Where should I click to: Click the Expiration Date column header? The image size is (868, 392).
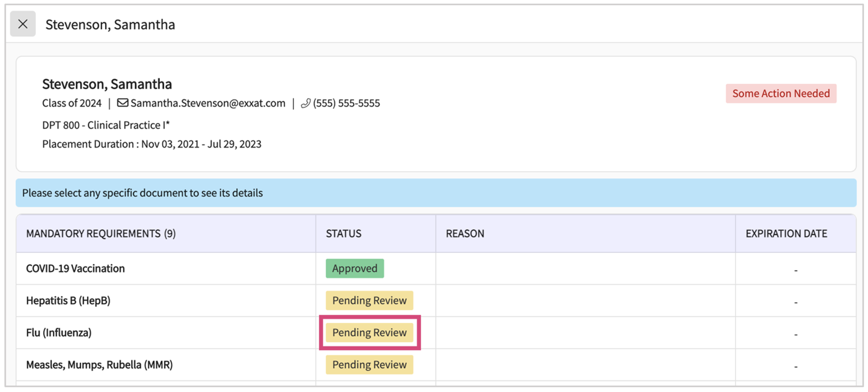786,234
